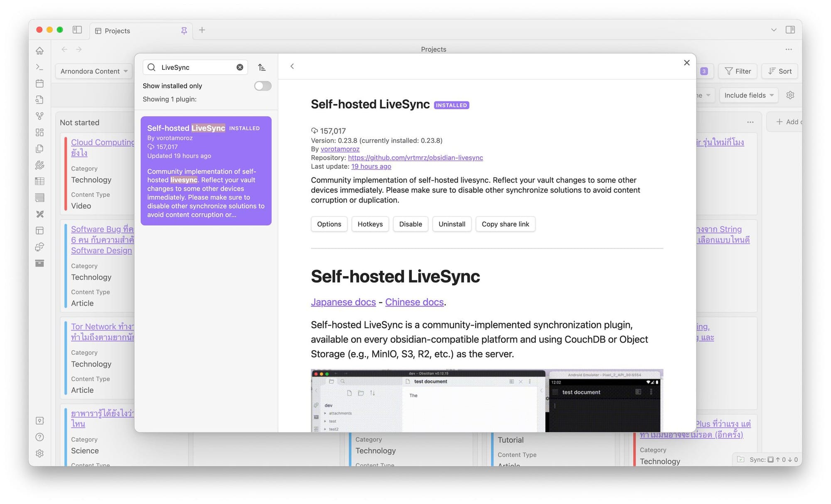Screen dimensions: 831x504
Task: Open more options at top right of Projects
Action: (789, 49)
